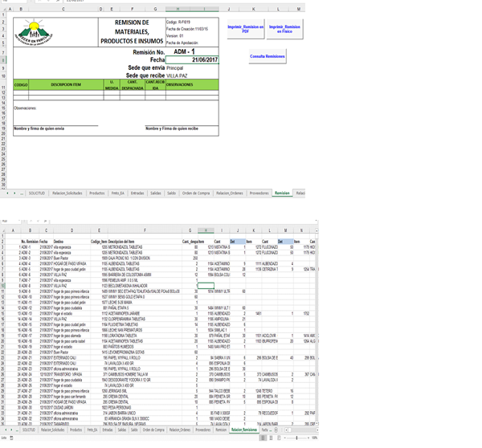Click tabs ellipsis in Remision window
This screenshot has height=448, width=482.
[22, 193]
